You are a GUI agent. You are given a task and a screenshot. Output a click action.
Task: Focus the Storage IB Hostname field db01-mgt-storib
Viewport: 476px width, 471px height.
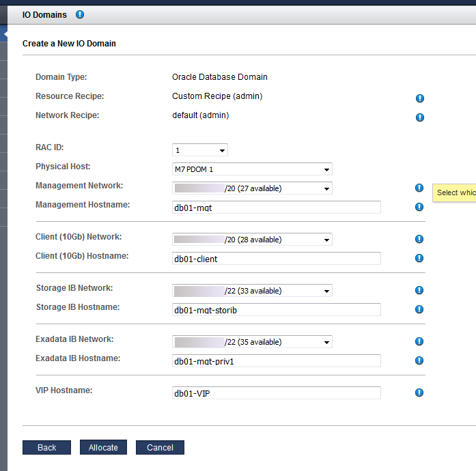pos(277,310)
